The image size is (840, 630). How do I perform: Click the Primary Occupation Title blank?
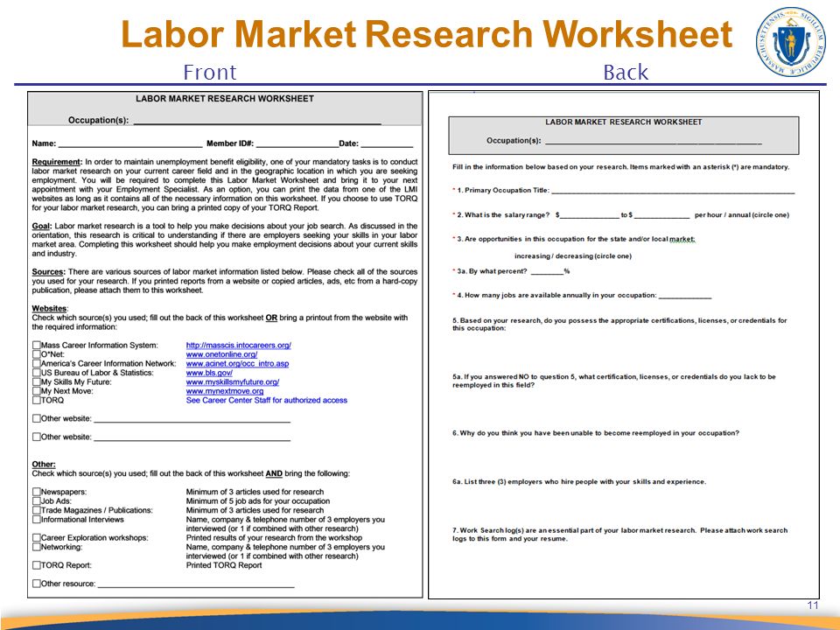pyautogui.click(x=674, y=190)
